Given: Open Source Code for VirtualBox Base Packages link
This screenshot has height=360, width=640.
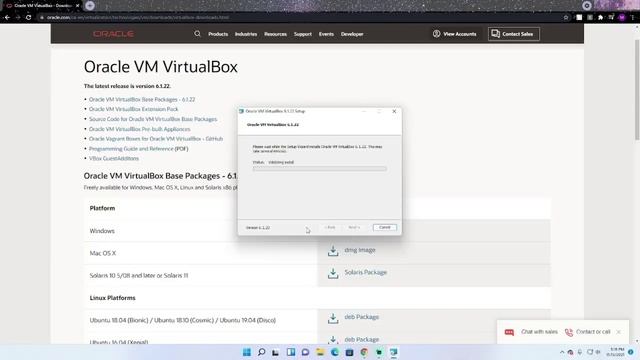Looking at the screenshot, I should click(x=153, y=119).
